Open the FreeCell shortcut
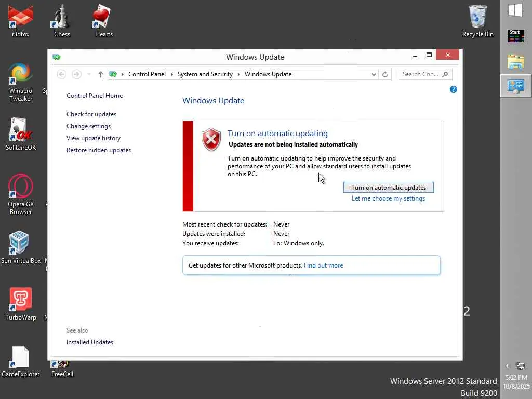532x399 pixels. click(x=62, y=368)
